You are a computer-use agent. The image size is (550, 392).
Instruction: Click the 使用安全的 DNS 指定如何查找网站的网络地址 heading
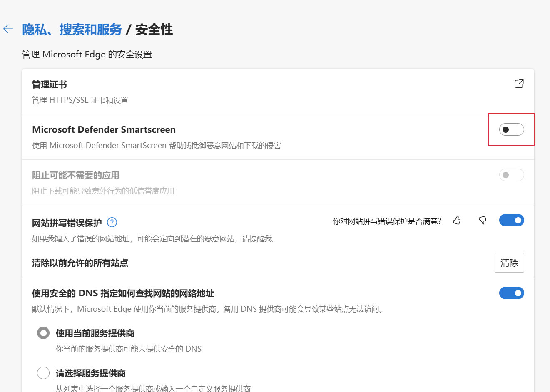tap(123, 293)
